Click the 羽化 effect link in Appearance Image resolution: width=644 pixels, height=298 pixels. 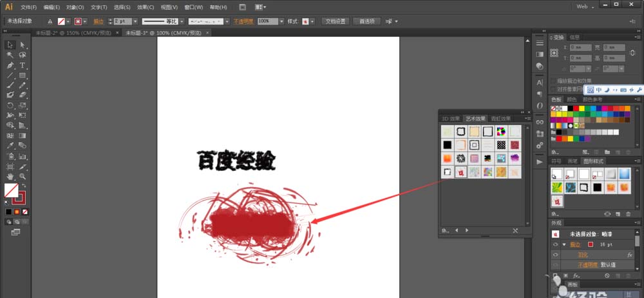point(583,255)
